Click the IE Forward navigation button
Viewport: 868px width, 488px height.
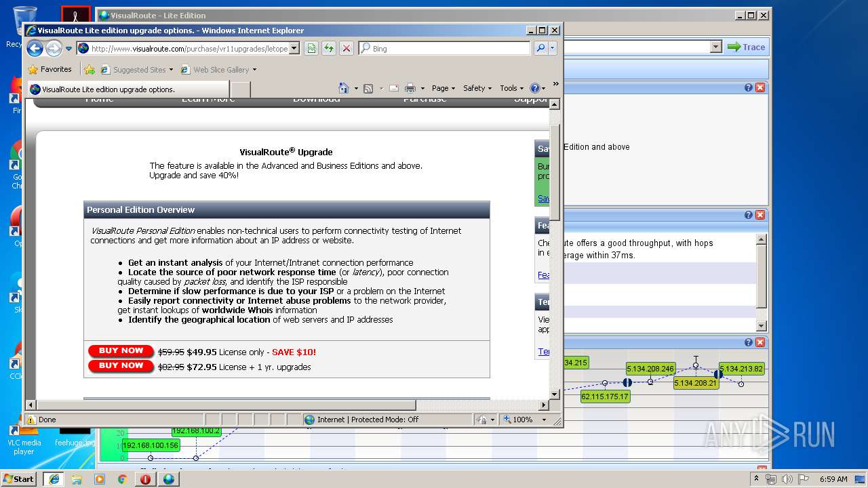pyautogui.click(x=54, y=48)
